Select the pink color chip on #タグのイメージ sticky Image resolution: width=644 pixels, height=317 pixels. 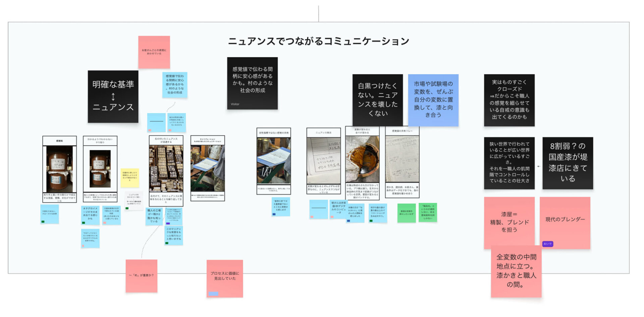pos(84,223)
